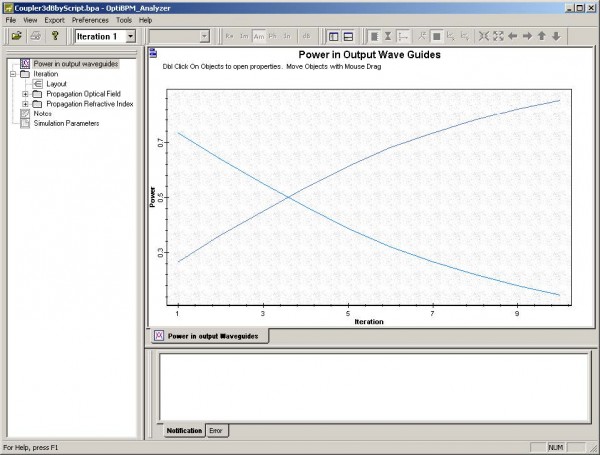Select Propagation Optical Field folder
This screenshot has height=455, width=600.
[x=83, y=94]
